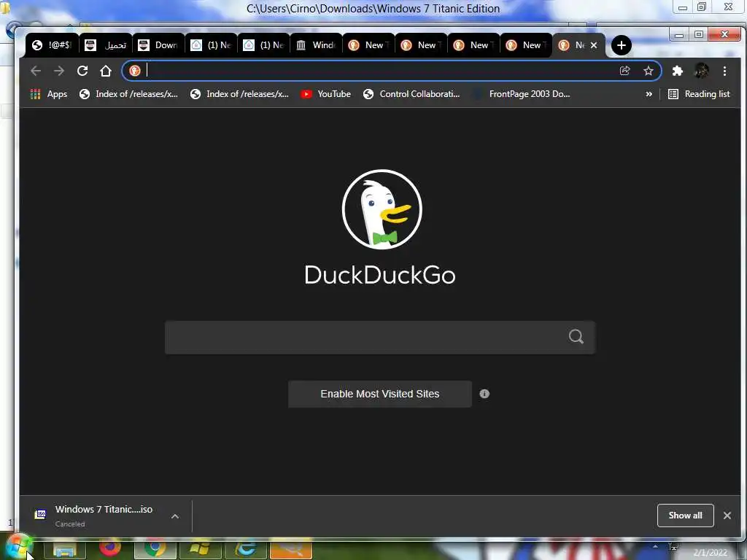Click the share page icon in address bar
This screenshot has height=560, width=747.
tap(624, 71)
